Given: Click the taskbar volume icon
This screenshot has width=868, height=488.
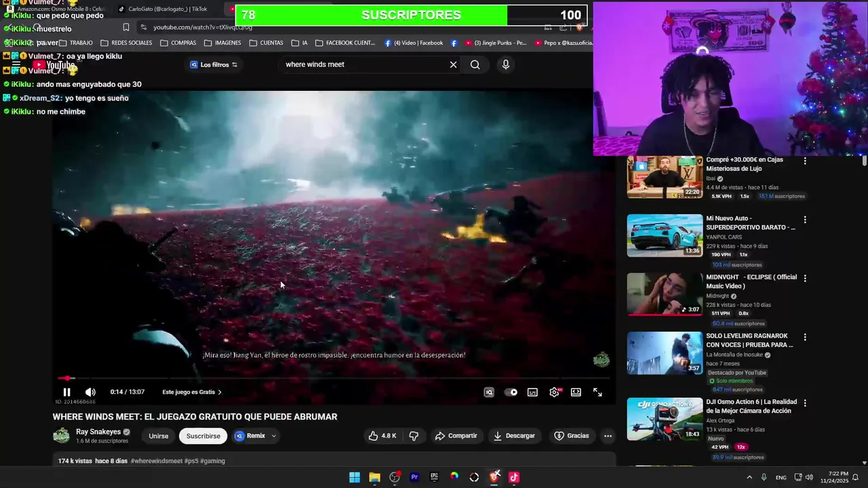Looking at the screenshot, I should pyautogui.click(x=809, y=477).
